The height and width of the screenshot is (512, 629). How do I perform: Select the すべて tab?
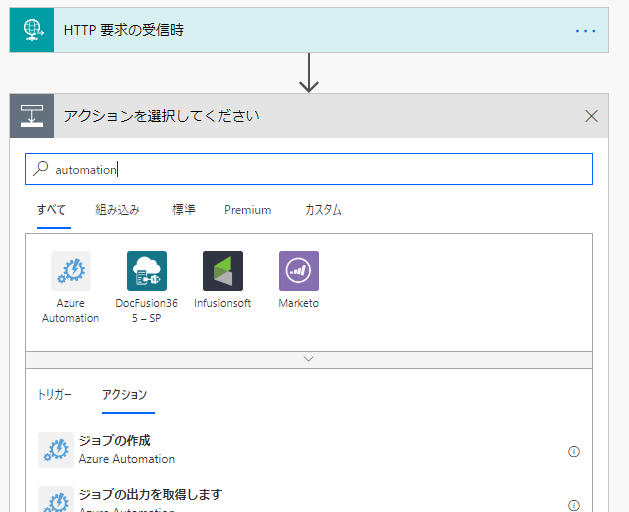51,209
